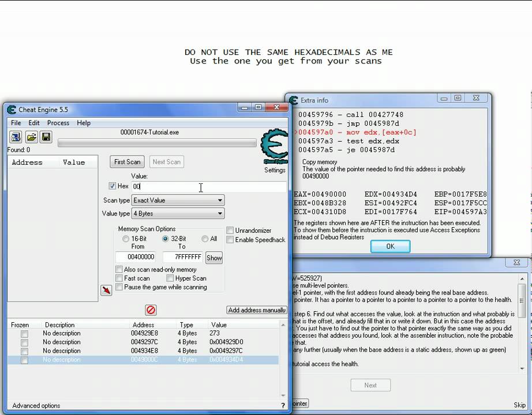Freeze the address 0049297C row checkbox
Viewport: 532px width, 415px height.
point(24,342)
